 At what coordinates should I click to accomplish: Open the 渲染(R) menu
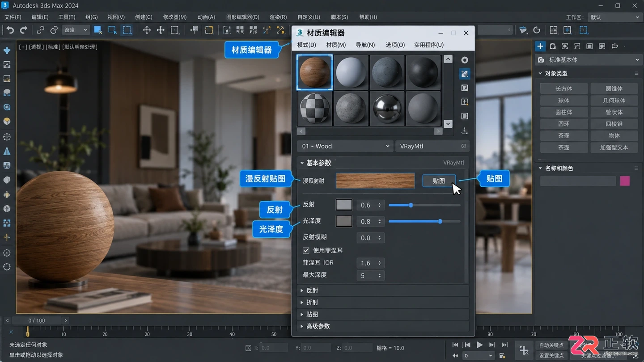tap(278, 17)
